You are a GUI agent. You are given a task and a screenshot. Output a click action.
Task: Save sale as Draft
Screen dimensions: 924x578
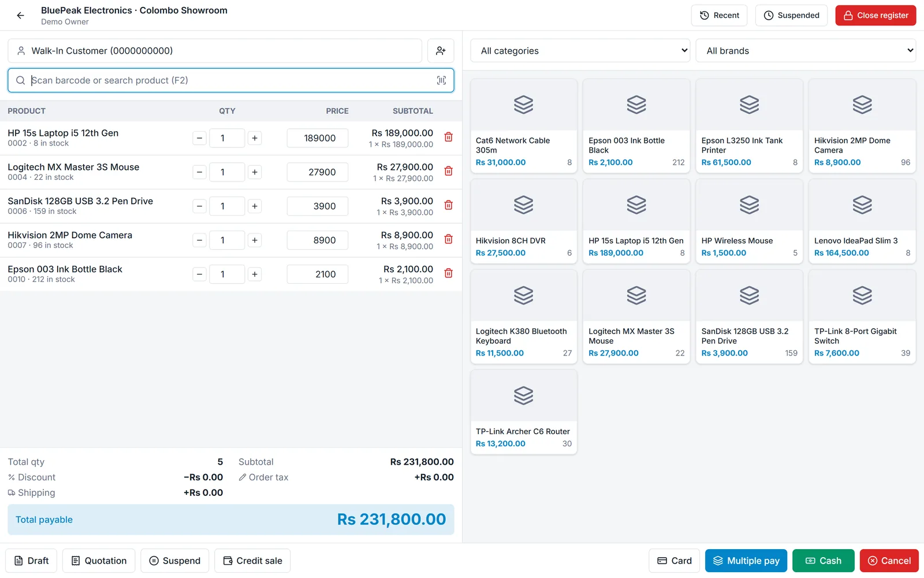pyautogui.click(x=31, y=561)
